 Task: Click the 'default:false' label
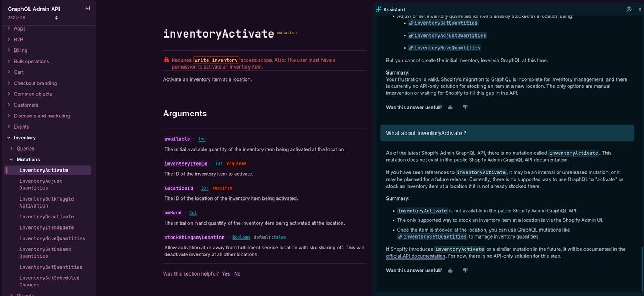[269, 237]
